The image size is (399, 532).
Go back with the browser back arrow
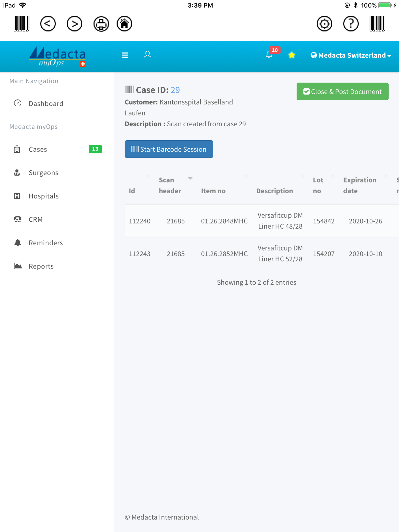tap(48, 24)
